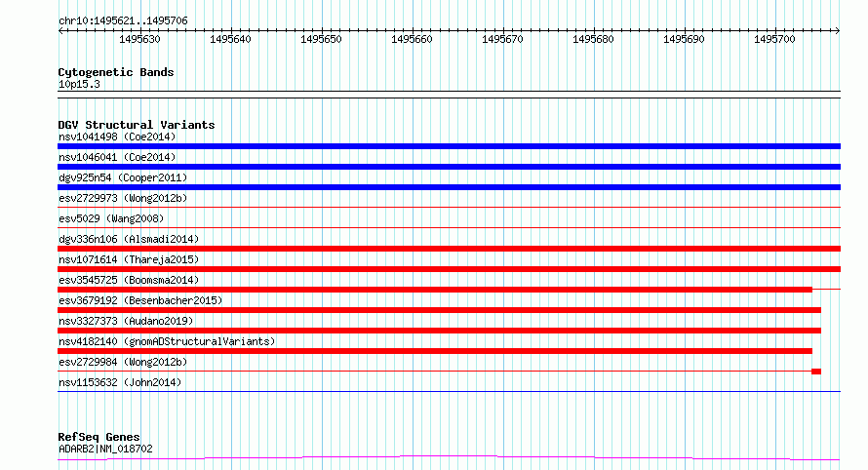Click ruler position label 1495640
Viewport: 868px width, 470px height.
point(230,39)
